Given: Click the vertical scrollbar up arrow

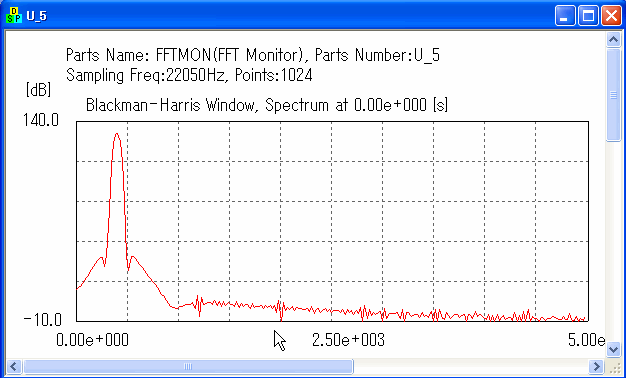Looking at the screenshot, I should click(x=613, y=40).
